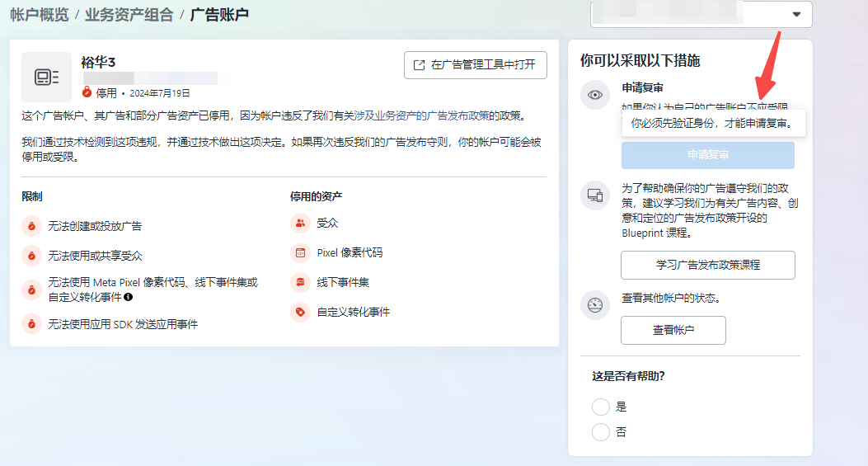Go to 业务资产组合 breadcrumb
This screenshot has height=466, width=868.
[x=129, y=15]
